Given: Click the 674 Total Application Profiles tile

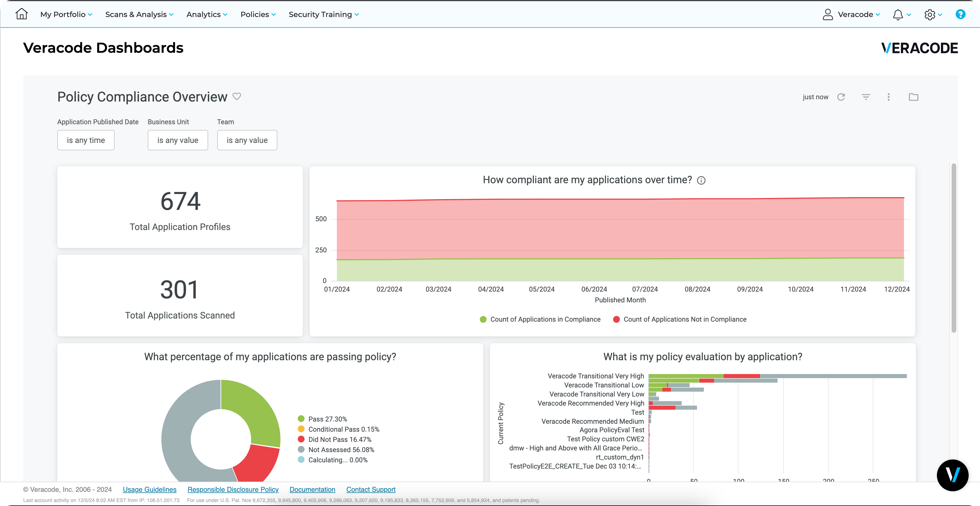Looking at the screenshot, I should (x=180, y=207).
